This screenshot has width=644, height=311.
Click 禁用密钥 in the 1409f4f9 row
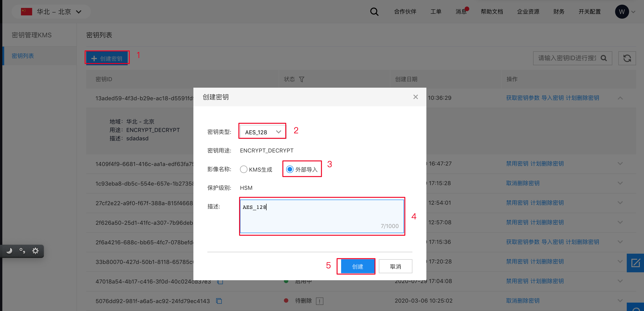click(517, 164)
